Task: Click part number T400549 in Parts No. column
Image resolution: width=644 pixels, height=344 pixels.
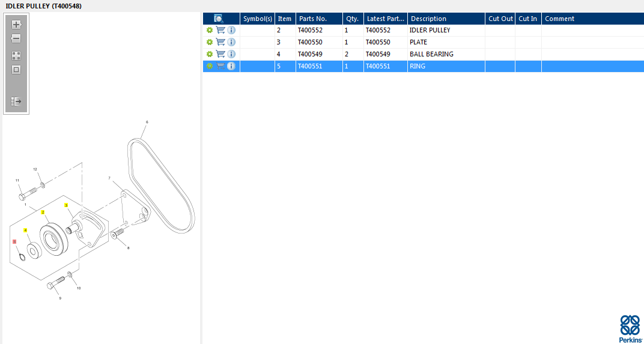Action: [310, 54]
